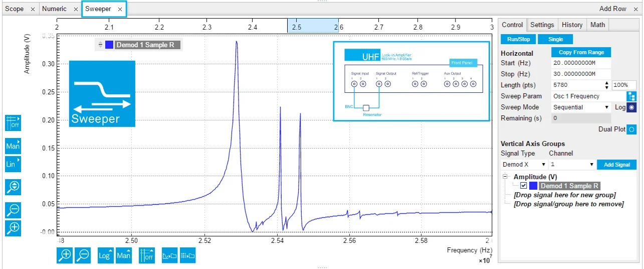
Task: Click the Sweeper logo tile
Action: coord(102,94)
